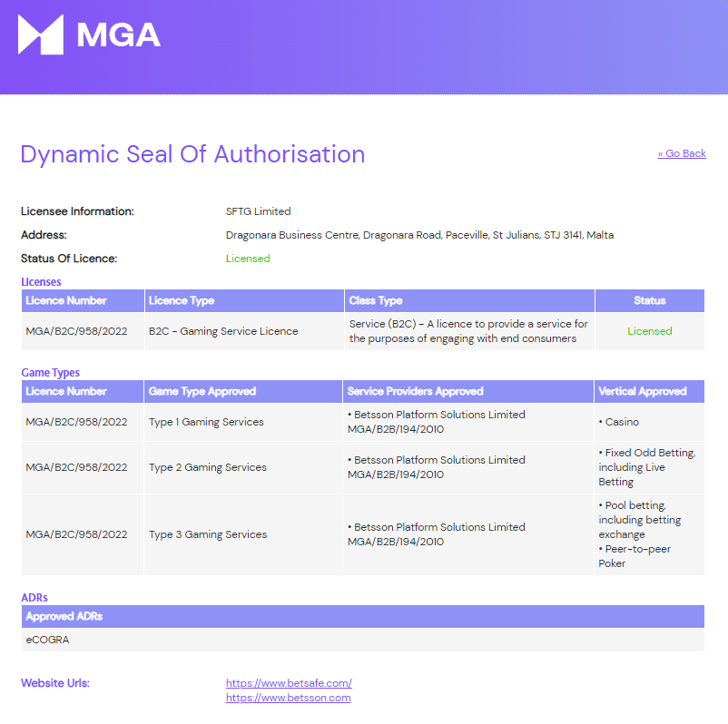Image resolution: width=728 pixels, height=724 pixels.
Task: Click the Licenses section heading
Action: [x=41, y=282]
